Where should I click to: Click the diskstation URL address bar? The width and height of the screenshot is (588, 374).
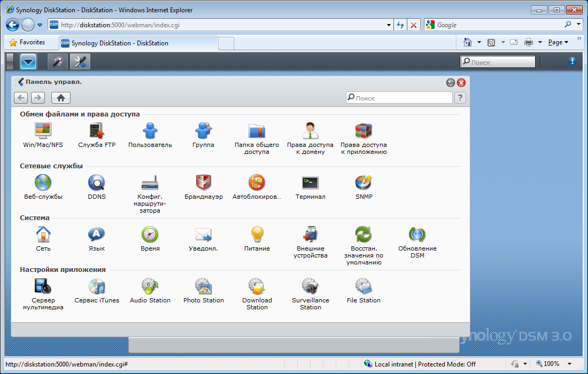point(221,25)
